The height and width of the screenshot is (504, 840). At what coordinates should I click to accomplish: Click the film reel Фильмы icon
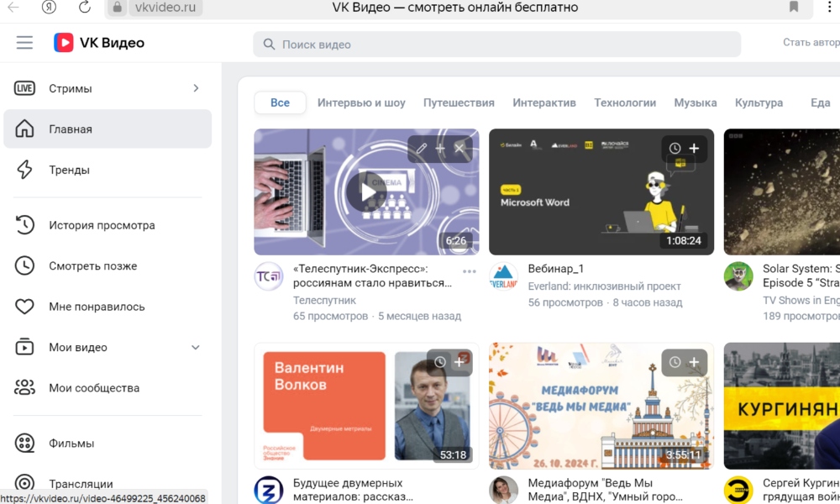[x=24, y=443]
